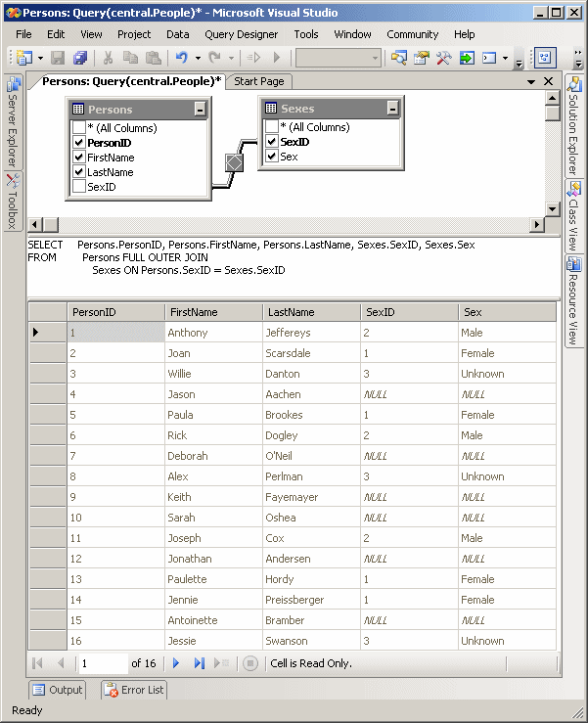This screenshot has height=723, width=588.
Task: Click the join diamond between Persons and Sexes
Action: tap(234, 162)
